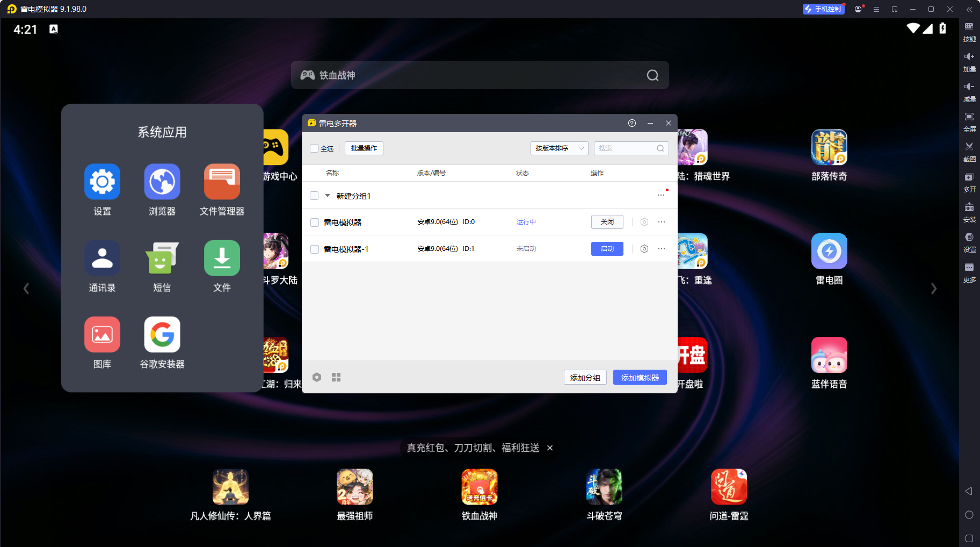Dismiss the 真充红包 promo banner with X
This screenshot has height=547, width=980.
click(x=550, y=448)
